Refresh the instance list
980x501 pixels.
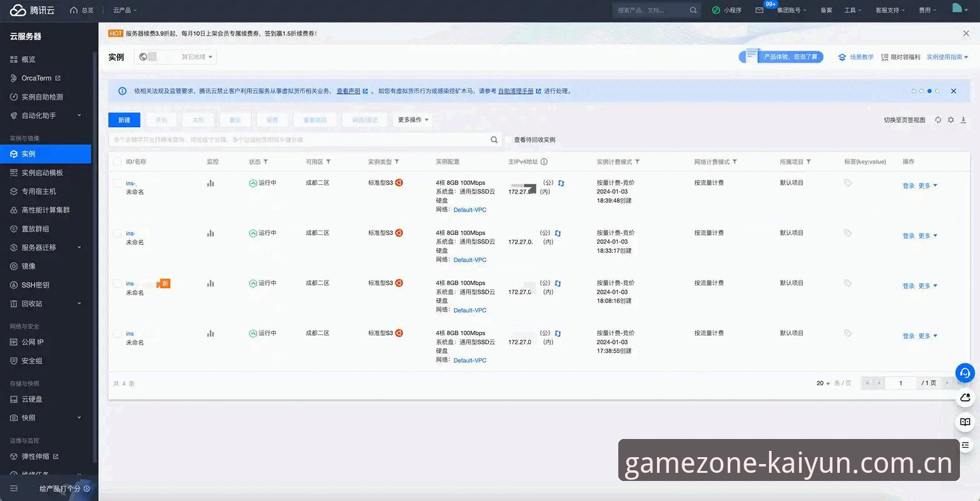[938, 120]
